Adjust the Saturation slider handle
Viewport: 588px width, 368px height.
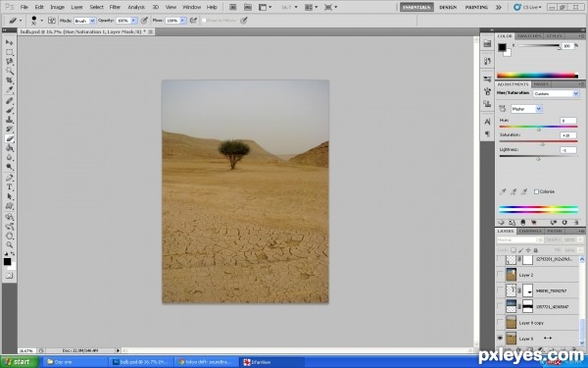[x=542, y=144]
